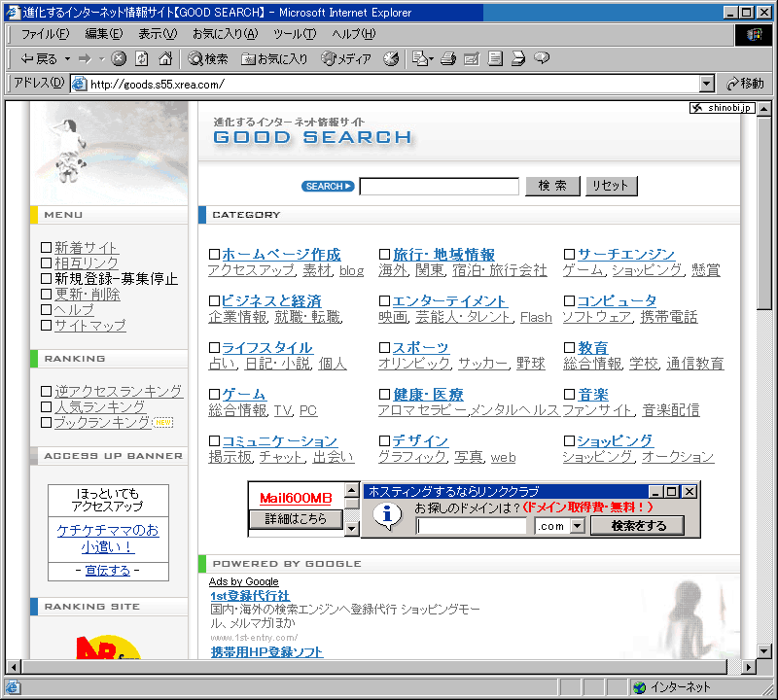Click the 移動 Go button
The width and height of the screenshot is (778, 700).
(745, 84)
